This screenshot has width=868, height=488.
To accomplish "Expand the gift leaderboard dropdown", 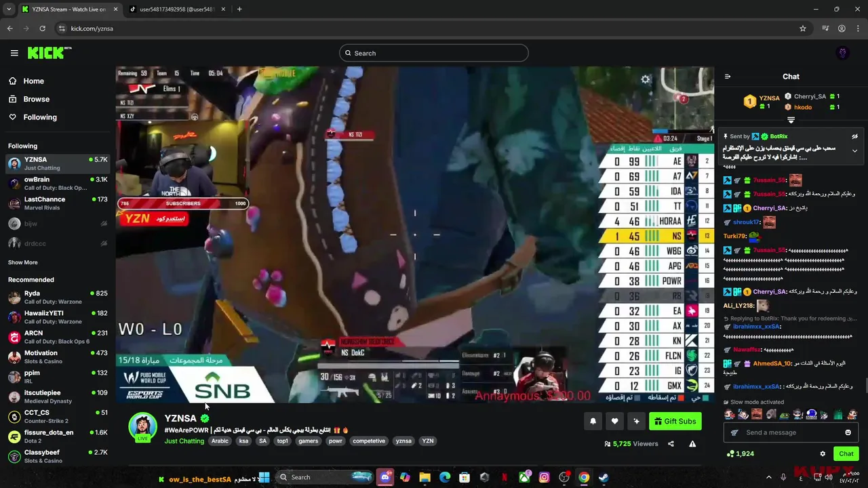I will click(791, 120).
